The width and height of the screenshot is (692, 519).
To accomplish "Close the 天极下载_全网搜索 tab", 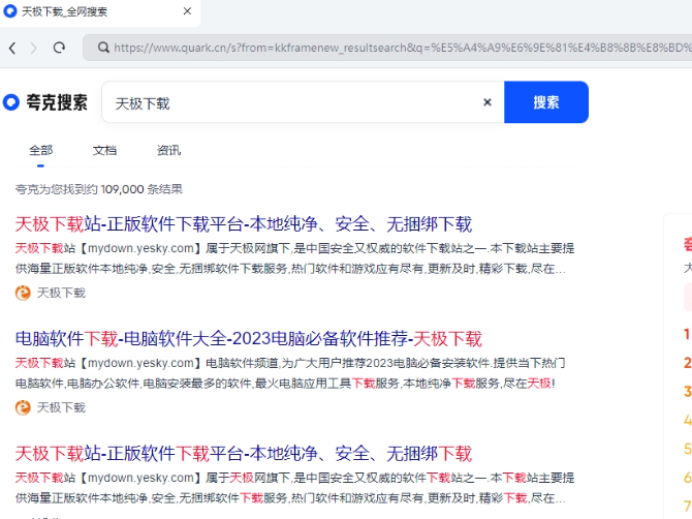I will 187,11.
